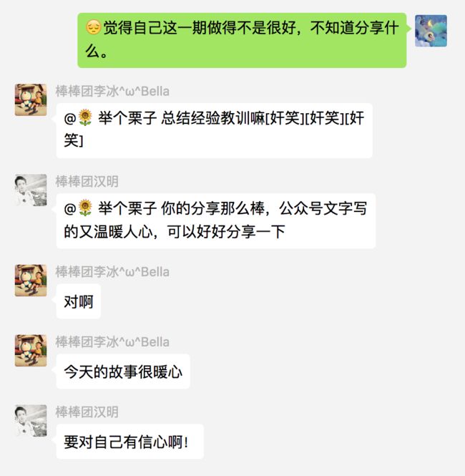Click the 今天的故事很暖心 message bubble
Viewport: 465px width, 476px height.
pos(123,371)
